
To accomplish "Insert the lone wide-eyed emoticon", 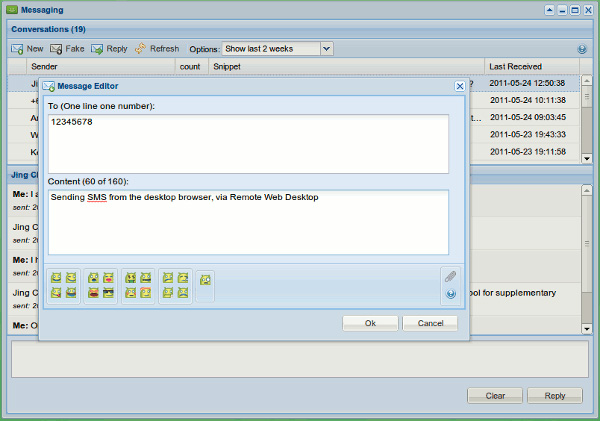I will click(205, 280).
